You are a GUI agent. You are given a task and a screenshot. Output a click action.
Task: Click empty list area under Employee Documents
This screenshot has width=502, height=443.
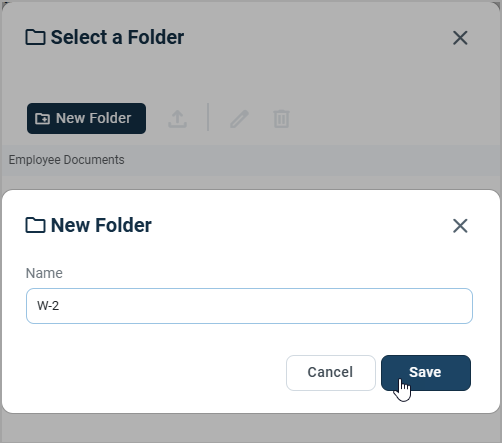250,182
